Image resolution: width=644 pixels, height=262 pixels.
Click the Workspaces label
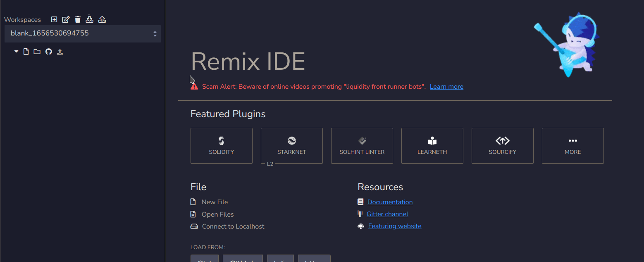tap(23, 20)
